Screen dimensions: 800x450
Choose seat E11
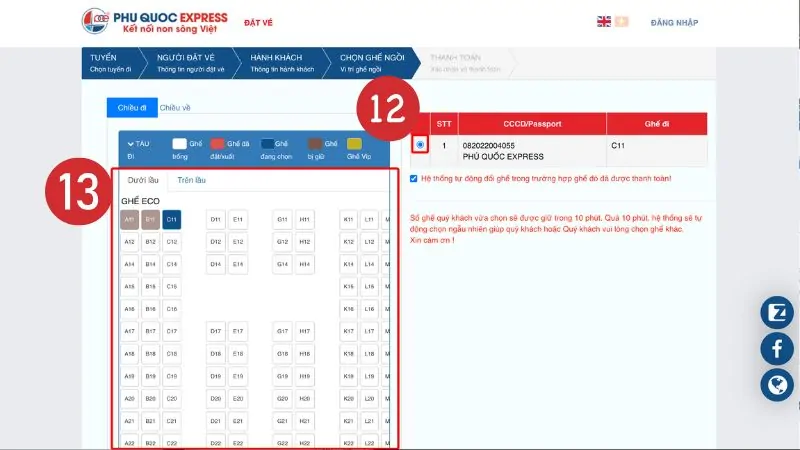coord(238,219)
